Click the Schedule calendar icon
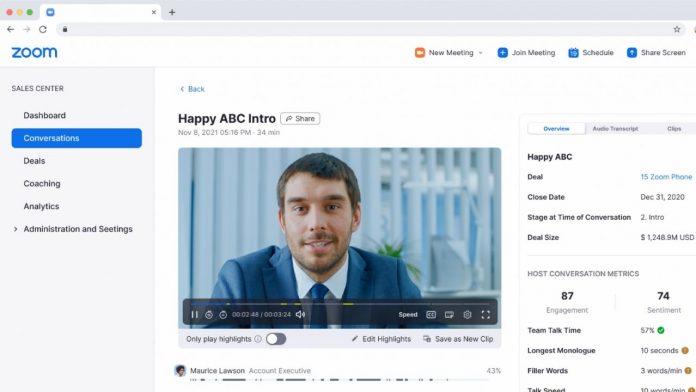 pos(573,52)
